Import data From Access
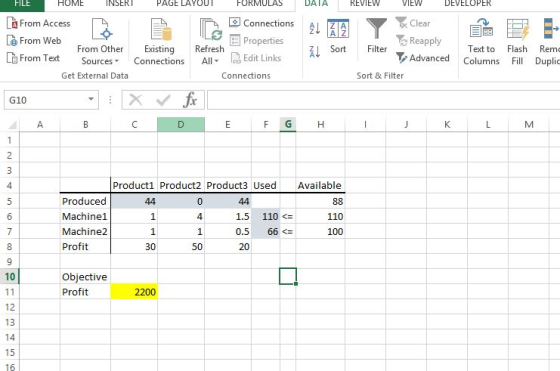Image resolution: width=560 pixels, height=371 pixels. 39,24
